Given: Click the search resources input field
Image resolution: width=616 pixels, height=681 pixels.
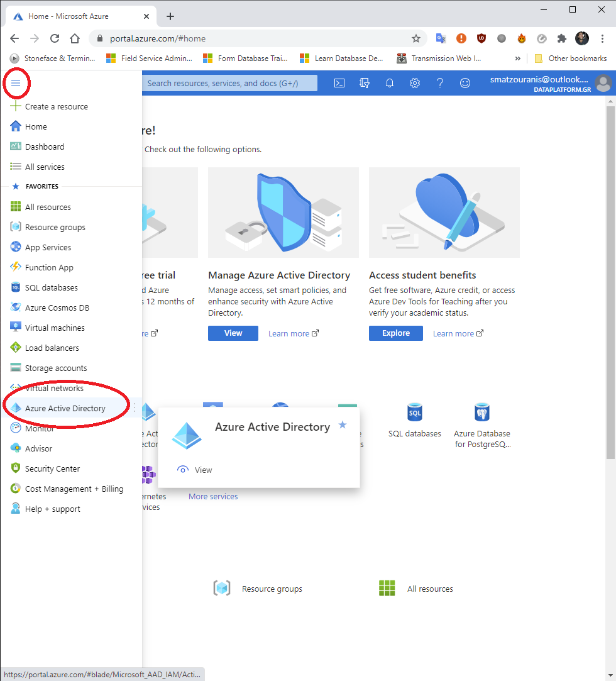Looking at the screenshot, I should [230, 82].
